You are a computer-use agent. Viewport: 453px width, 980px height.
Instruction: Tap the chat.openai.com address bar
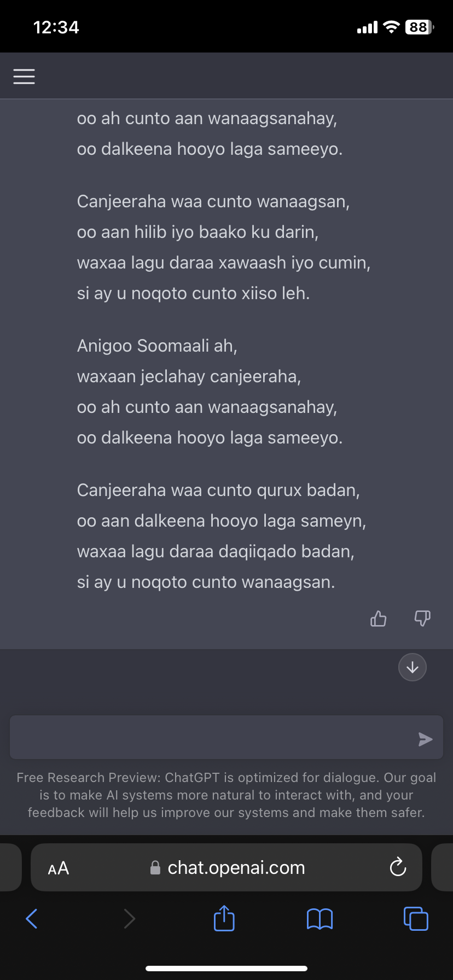pos(236,867)
